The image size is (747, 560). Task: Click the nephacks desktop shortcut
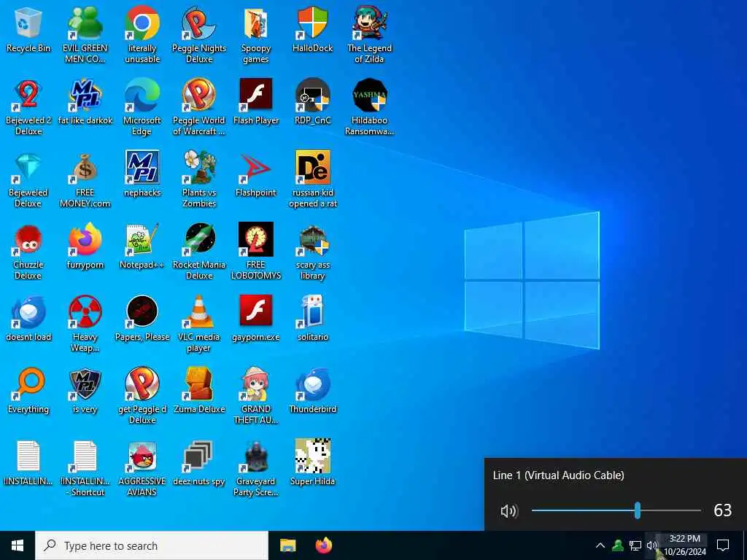[142, 168]
